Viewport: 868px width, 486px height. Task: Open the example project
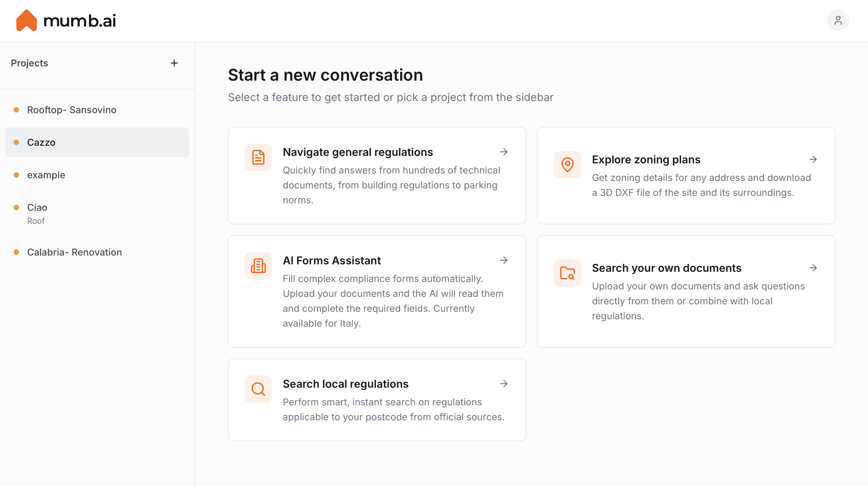point(46,175)
